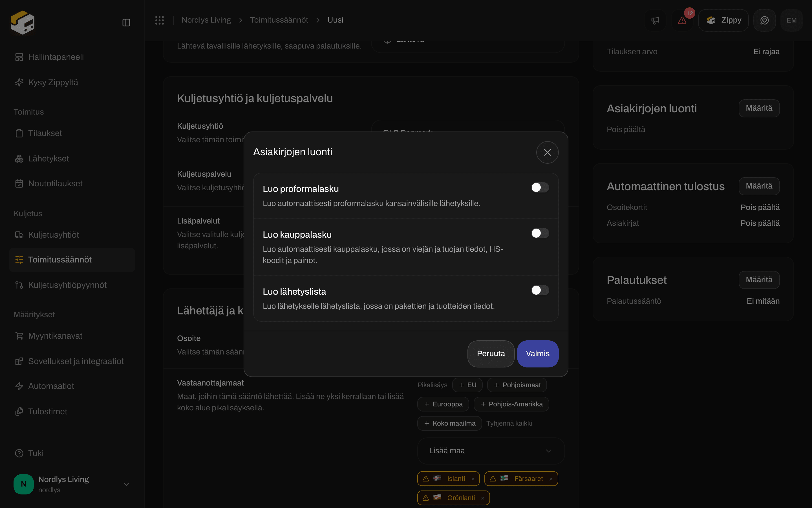The height and width of the screenshot is (508, 812).
Task: Enable Luo lähetyslista toggle
Action: (x=540, y=290)
